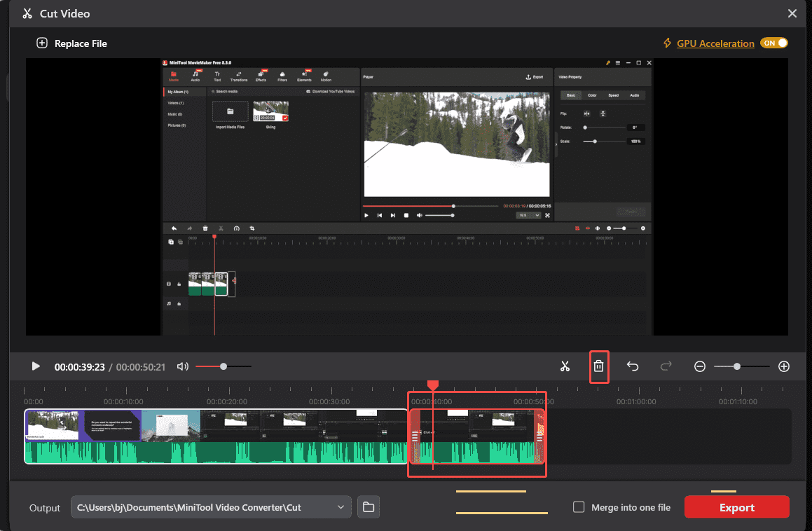
Task: Click the 00:01:00:00 ruler mark
Action: 636,401
